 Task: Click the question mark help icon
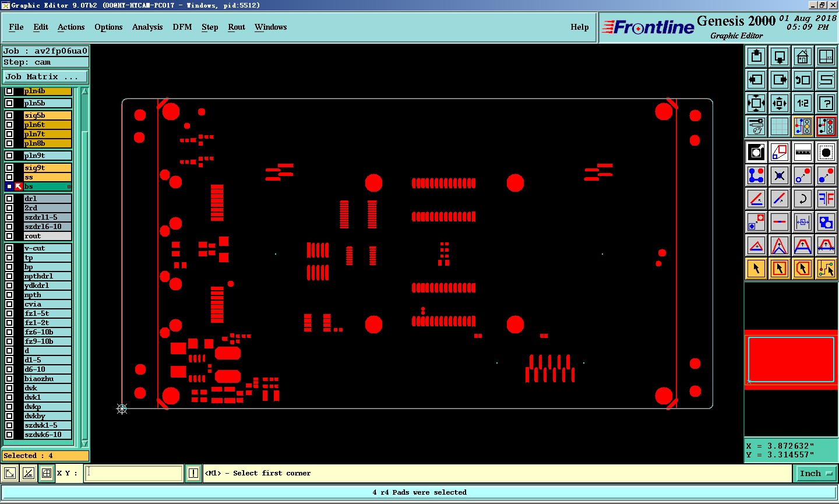click(826, 103)
